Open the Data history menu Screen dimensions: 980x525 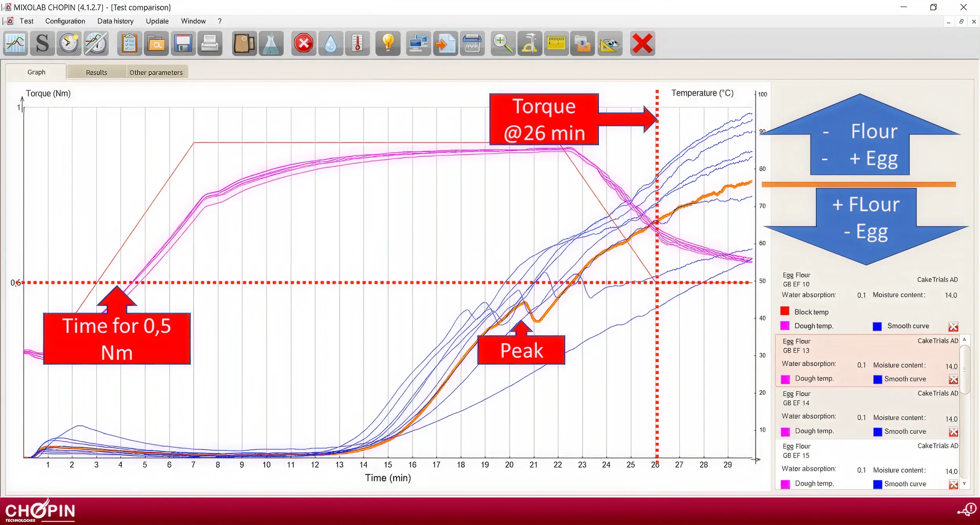pyautogui.click(x=115, y=21)
